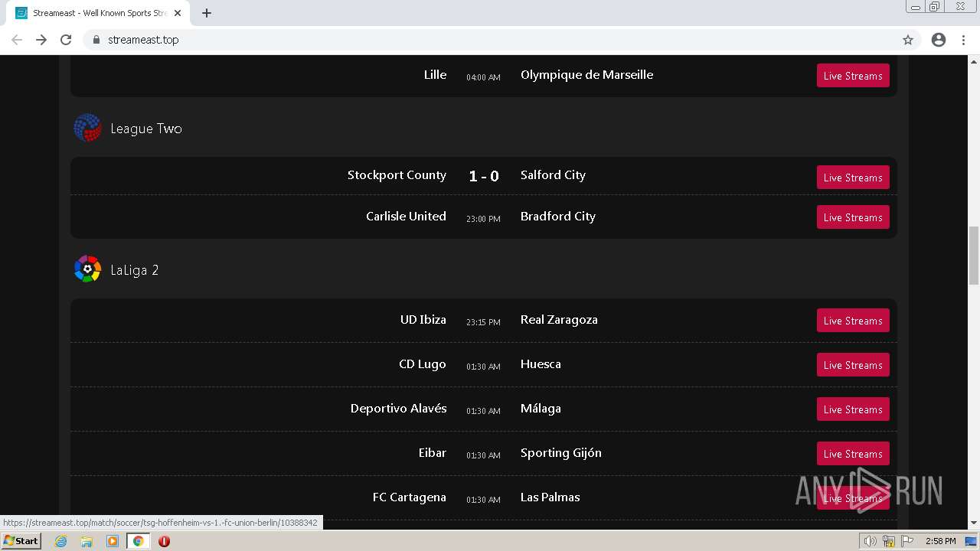Click the LaLiga 2 logo icon
This screenshot has height=551, width=980.
(87, 269)
